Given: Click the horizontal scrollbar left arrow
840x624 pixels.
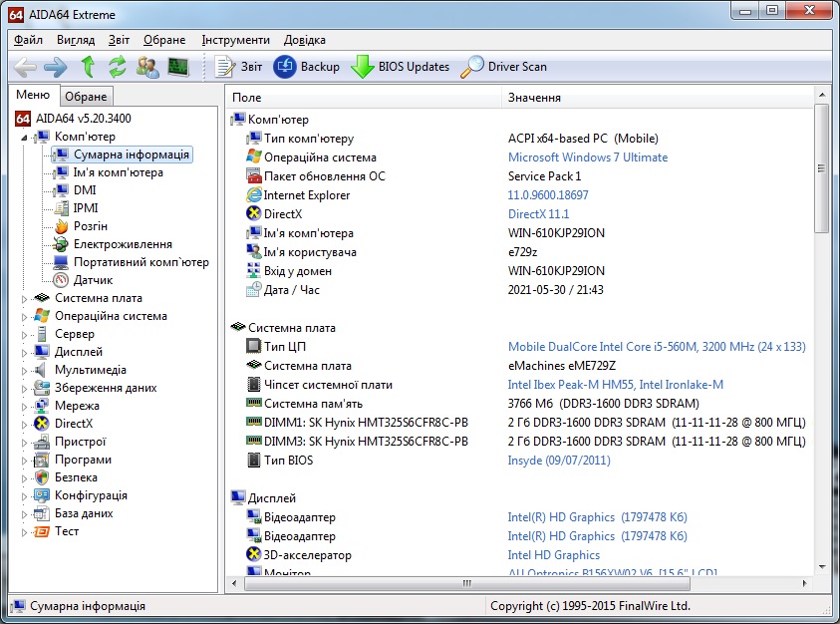Looking at the screenshot, I should [234, 583].
